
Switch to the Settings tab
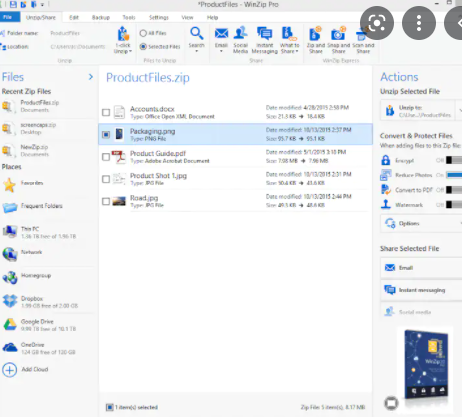[x=159, y=17]
